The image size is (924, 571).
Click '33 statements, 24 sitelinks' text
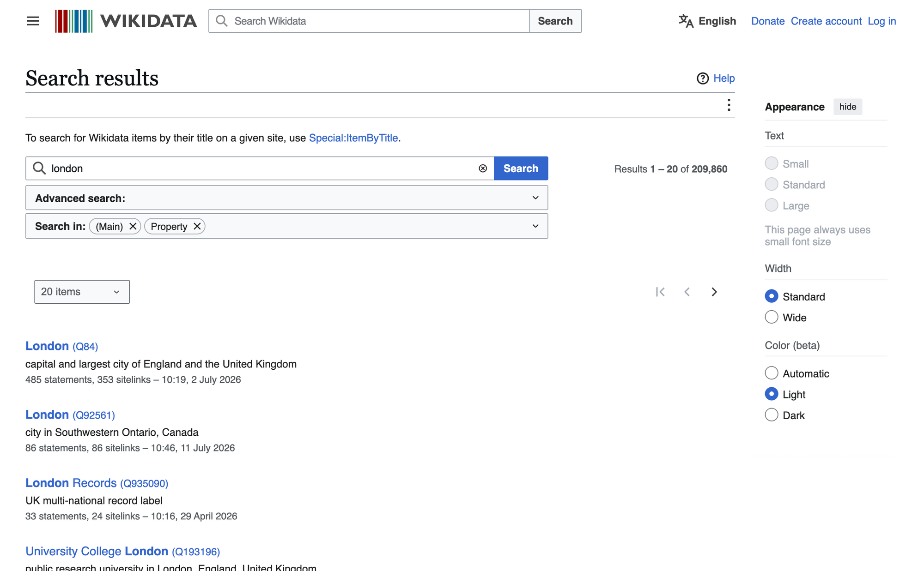82,517
